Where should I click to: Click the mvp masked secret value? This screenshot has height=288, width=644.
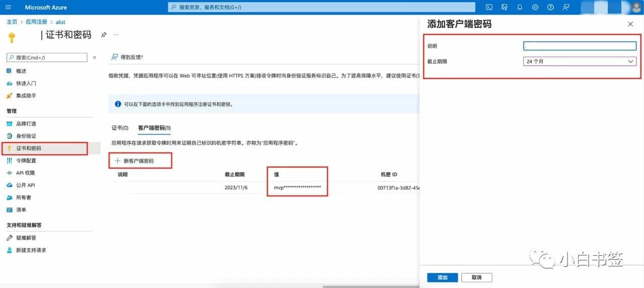pyautogui.click(x=297, y=187)
